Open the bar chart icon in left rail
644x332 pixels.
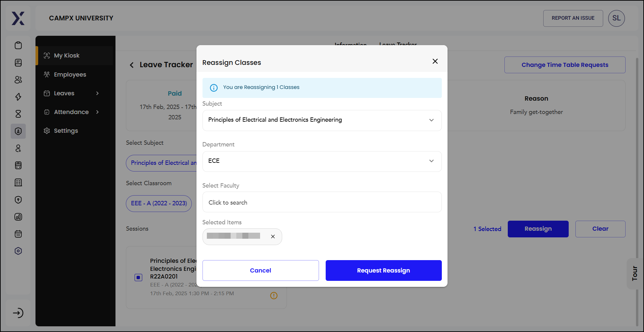click(18, 217)
